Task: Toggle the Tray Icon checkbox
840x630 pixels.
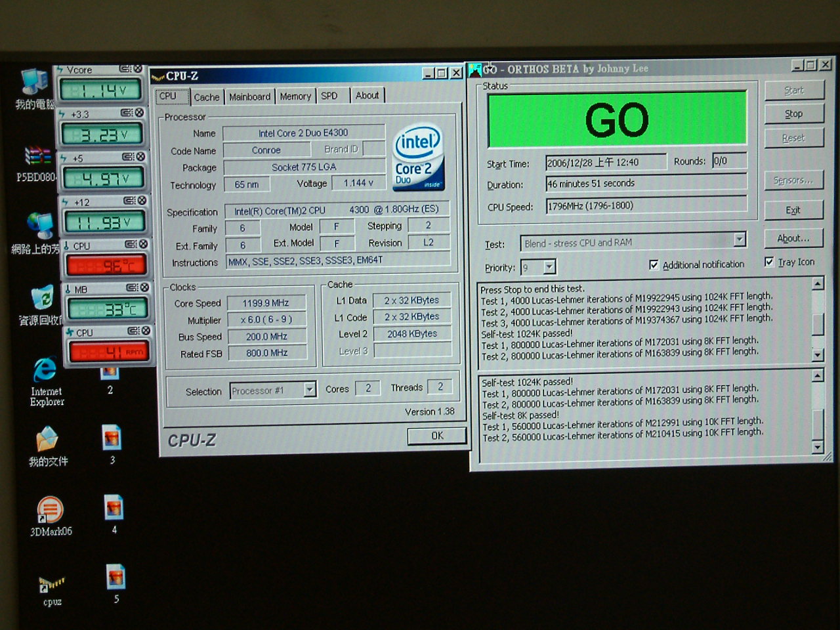Action: click(x=769, y=262)
